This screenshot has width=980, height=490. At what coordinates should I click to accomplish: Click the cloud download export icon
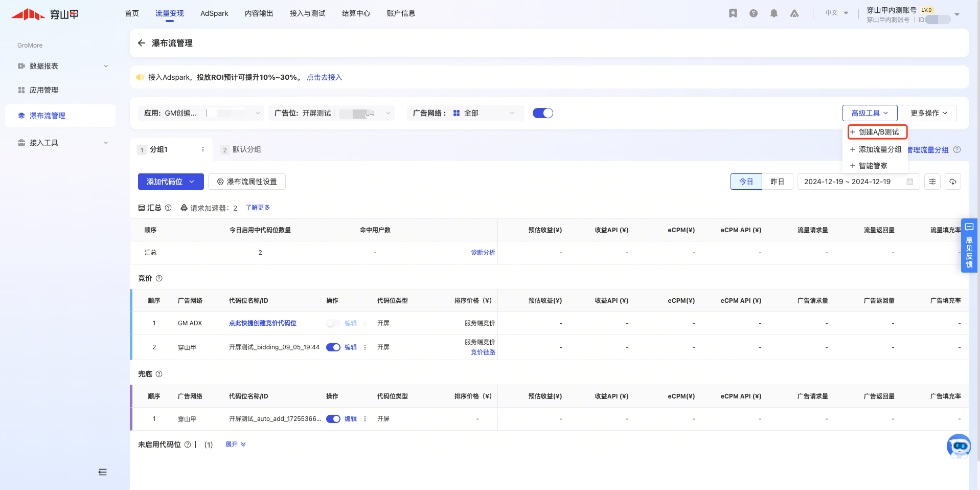(x=952, y=182)
